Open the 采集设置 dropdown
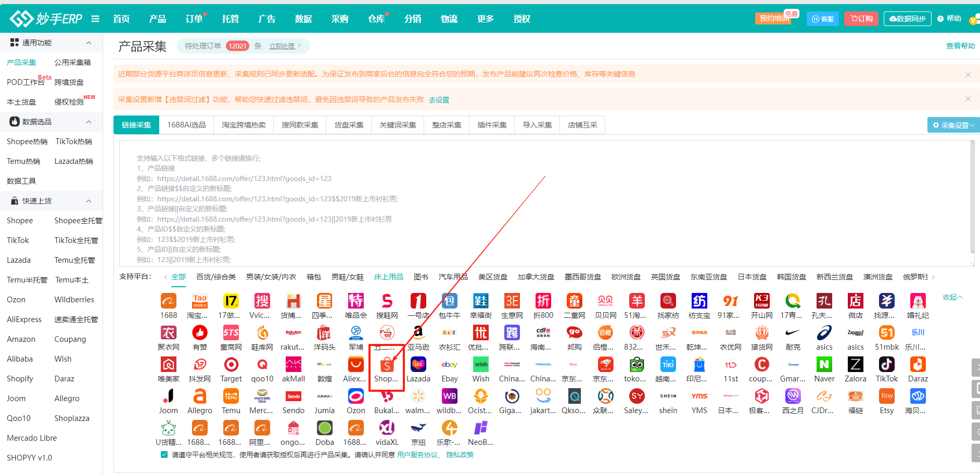 click(x=953, y=125)
